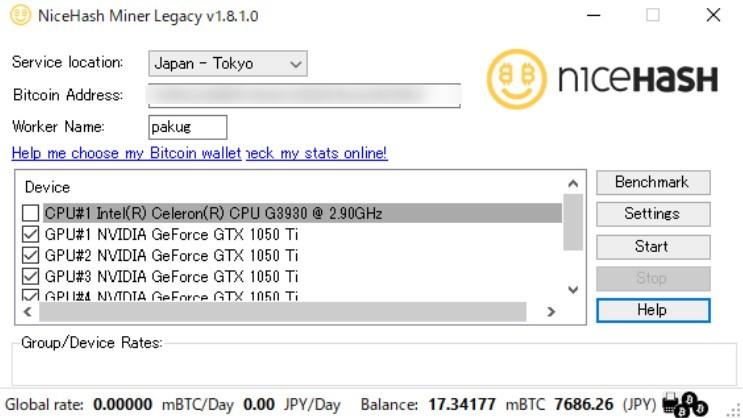Uncheck GPU#3 NVIDIA GeForce GTX 1050 Ti
Image resolution: width=743 pixels, height=418 pixels.
[x=30, y=276]
